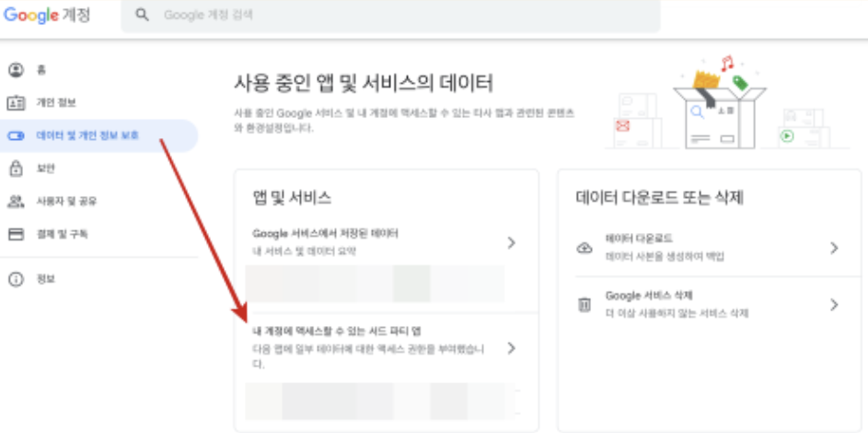Click the 앱 및 서비스 card heading
Image resolution: width=868 pixels, height=433 pixels.
tap(292, 197)
